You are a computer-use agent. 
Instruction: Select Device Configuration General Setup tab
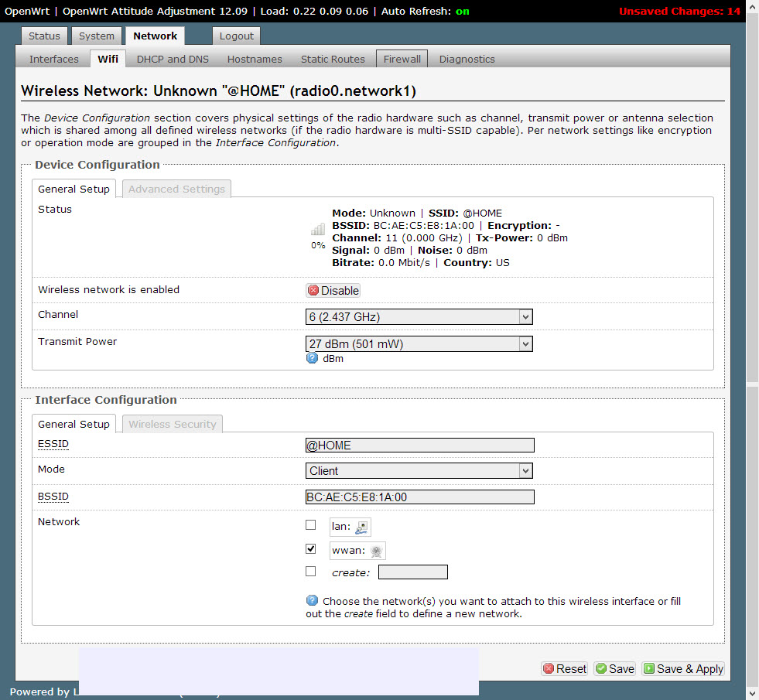pos(74,190)
